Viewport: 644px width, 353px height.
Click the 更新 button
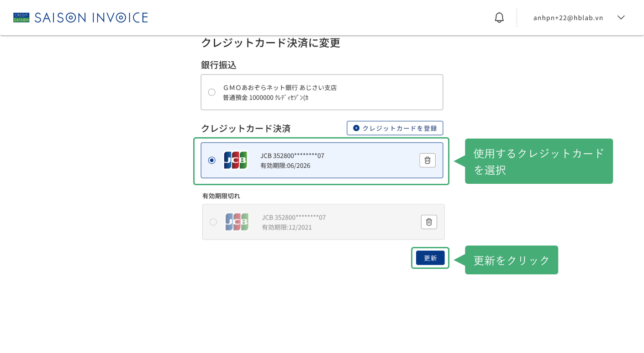click(x=430, y=258)
